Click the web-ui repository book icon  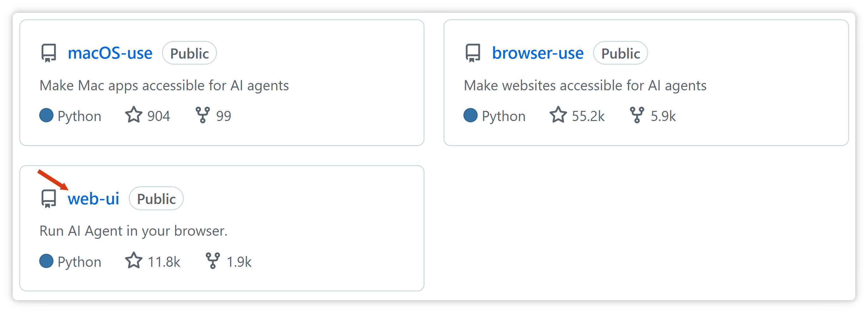(48, 199)
